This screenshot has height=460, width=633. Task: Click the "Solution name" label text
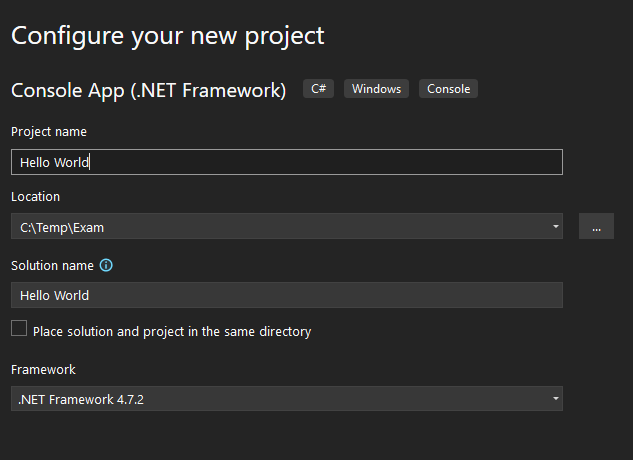pos(52,266)
